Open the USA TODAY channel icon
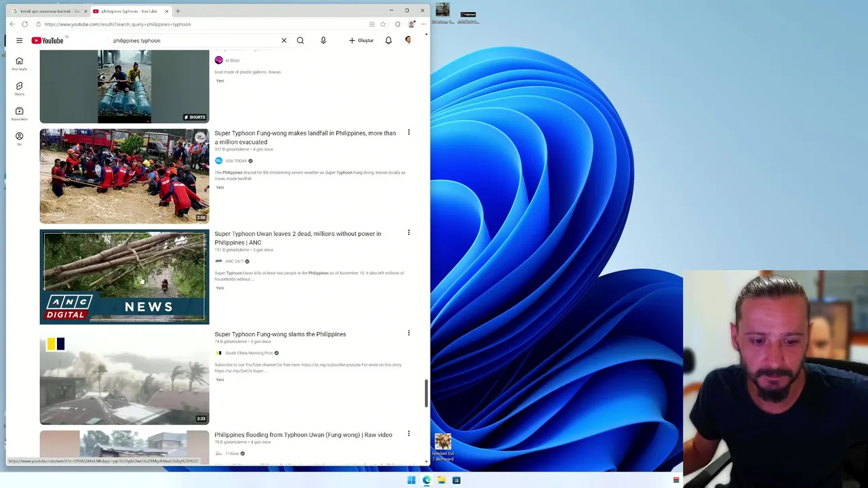The width and height of the screenshot is (868, 488). coord(218,161)
